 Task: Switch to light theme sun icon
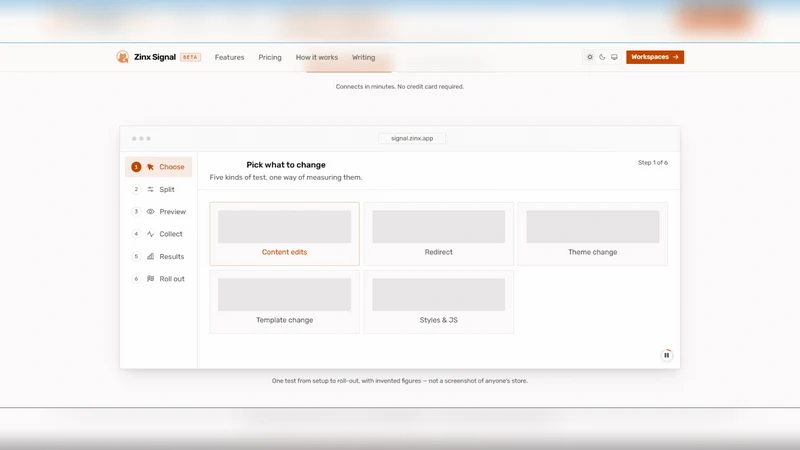click(x=590, y=57)
